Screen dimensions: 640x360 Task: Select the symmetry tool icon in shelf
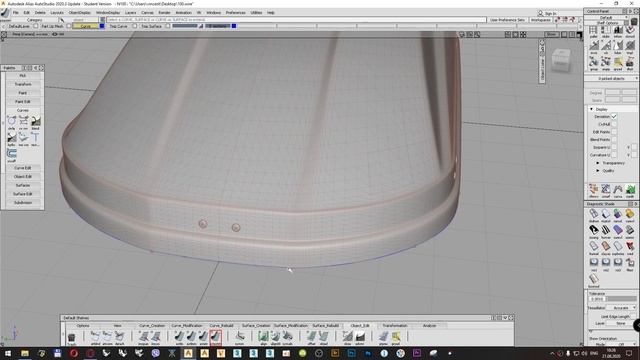(x=240, y=337)
